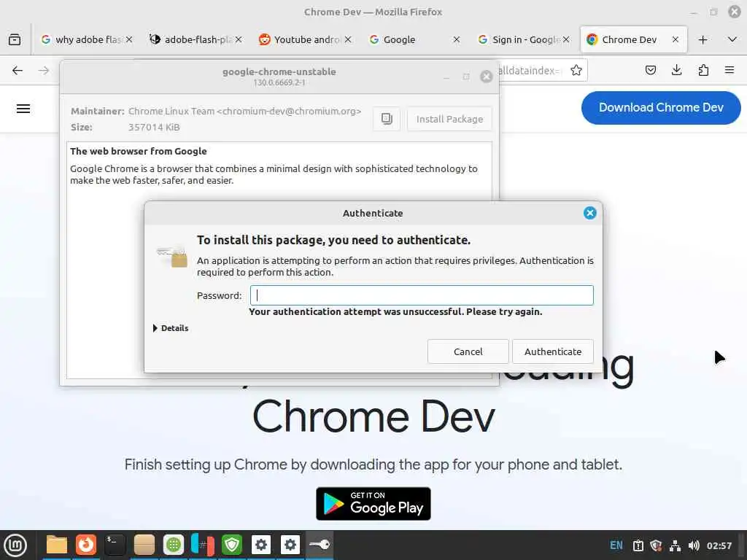
Task: Open the Chrome page navigation hamburger menu
Action: (23, 109)
